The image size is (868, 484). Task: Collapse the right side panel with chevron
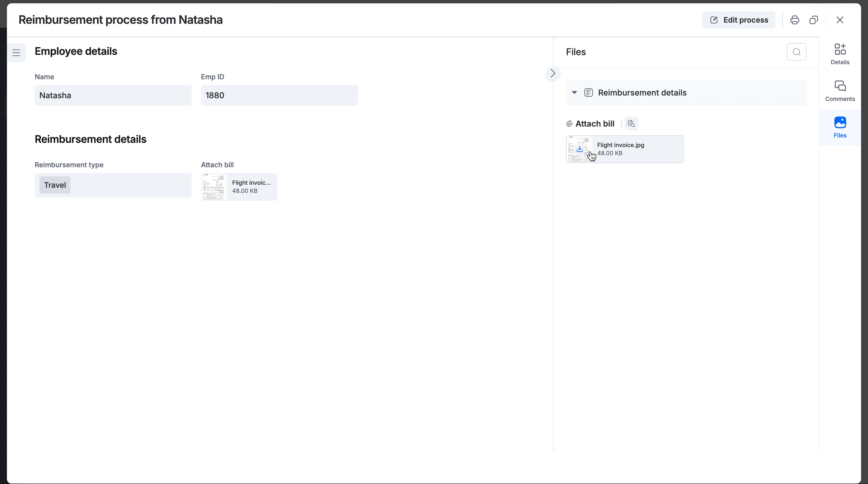click(553, 74)
